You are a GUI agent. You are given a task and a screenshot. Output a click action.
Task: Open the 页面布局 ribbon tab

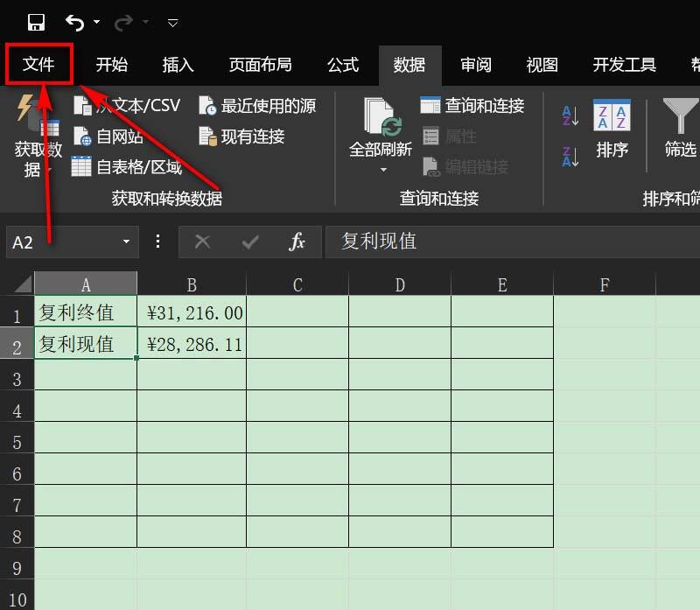click(260, 65)
